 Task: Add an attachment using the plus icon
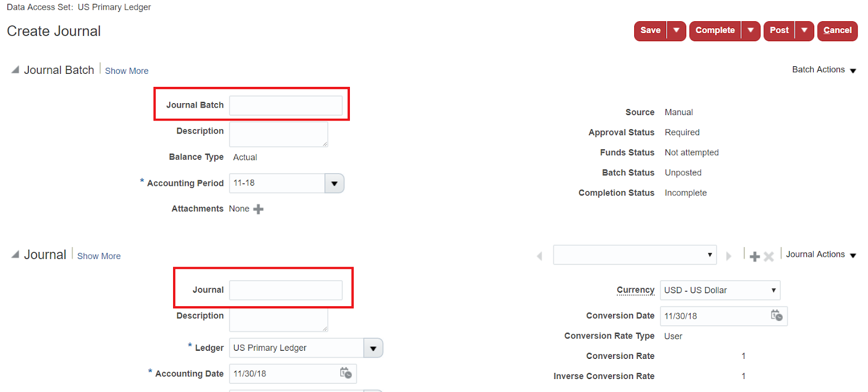[x=258, y=208]
